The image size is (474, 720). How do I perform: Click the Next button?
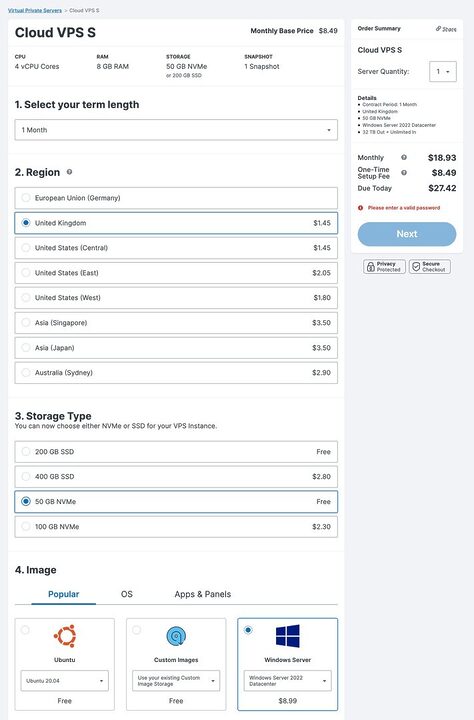point(407,234)
